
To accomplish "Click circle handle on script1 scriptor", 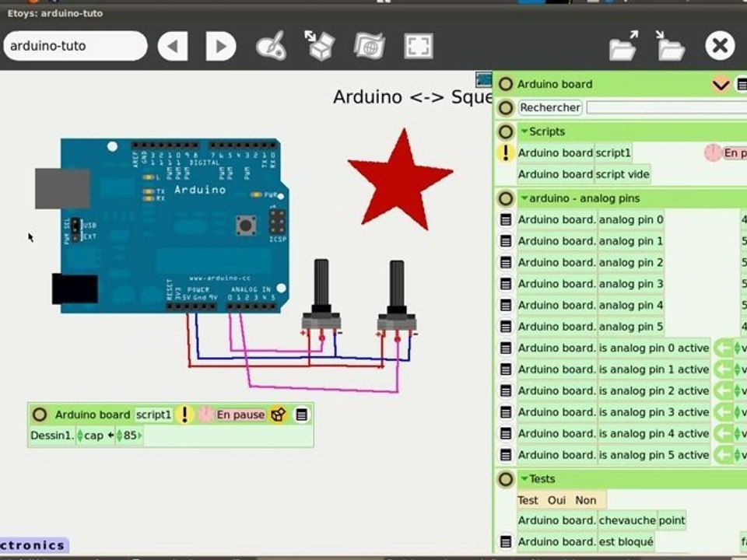I will click(40, 415).
